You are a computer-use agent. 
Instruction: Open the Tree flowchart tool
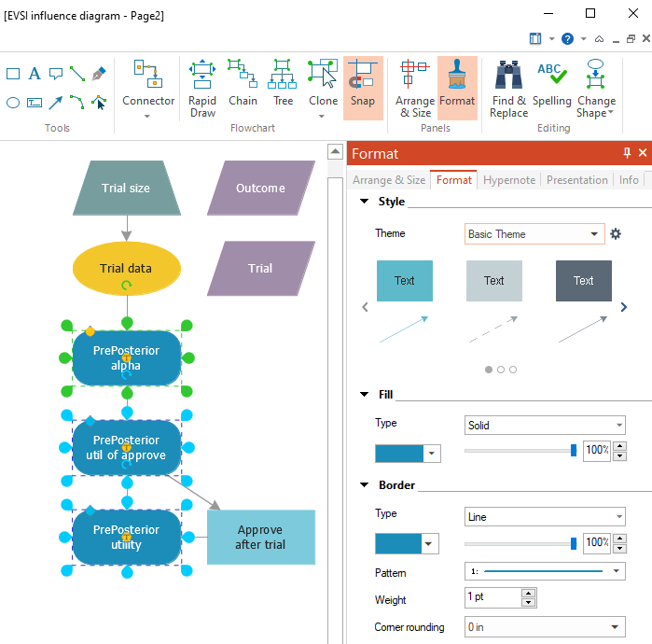pos(283,82)
